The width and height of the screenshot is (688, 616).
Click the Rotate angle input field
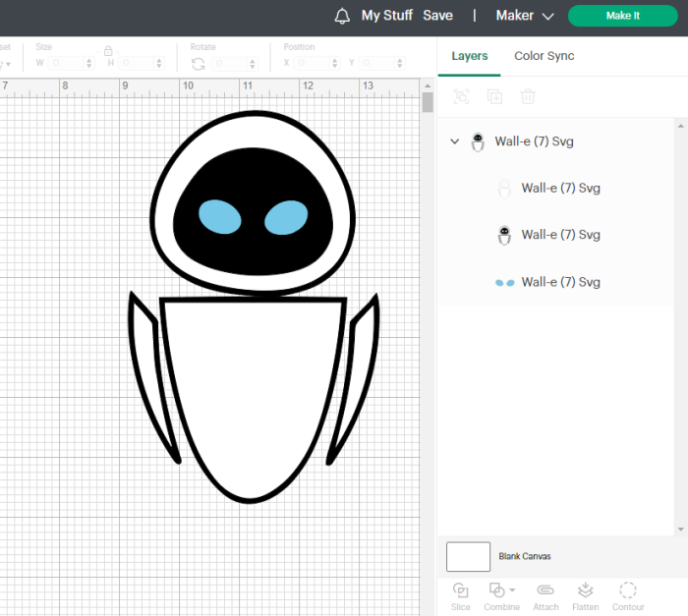[229, 64]
